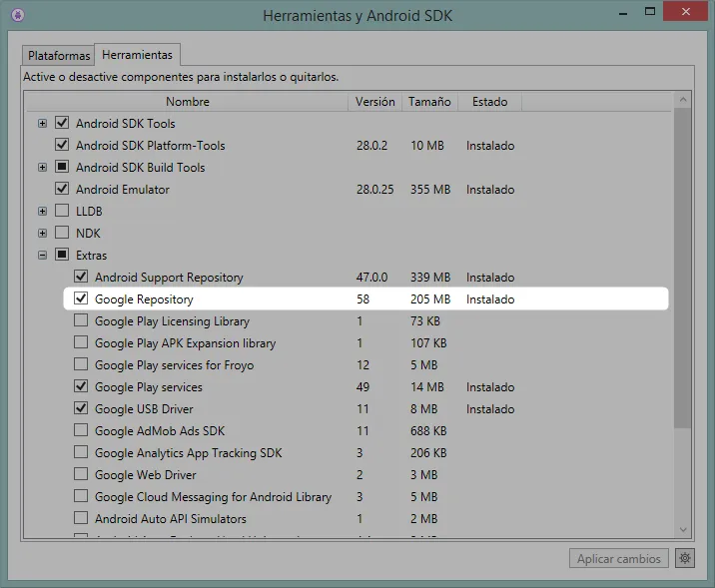Screen dimensions: 715x588
Task: Click the Google Web Driver label
Action: pyautogui.click(x=146, y=475)
